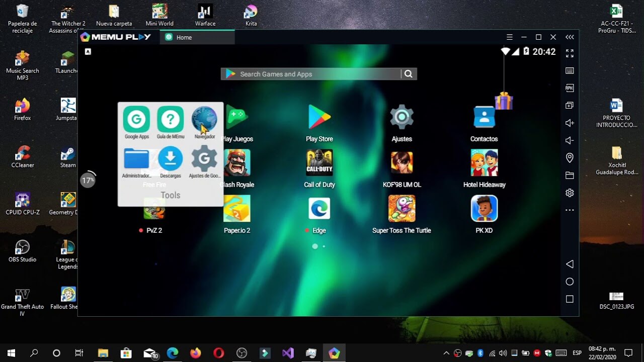Image resolution: width=644 pixels, height=362 pixels.
Task: Open Opera browser from taskbar
Action: click(218, 353)
